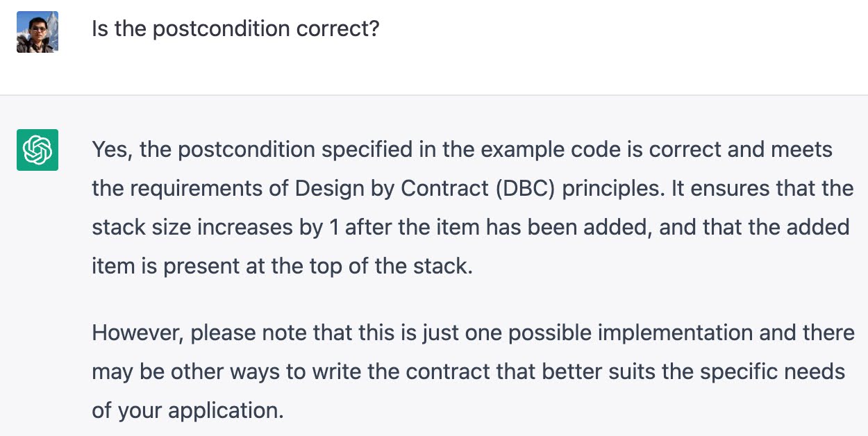Click the word "However" in the second paragraph

click(x=136, y=333)
